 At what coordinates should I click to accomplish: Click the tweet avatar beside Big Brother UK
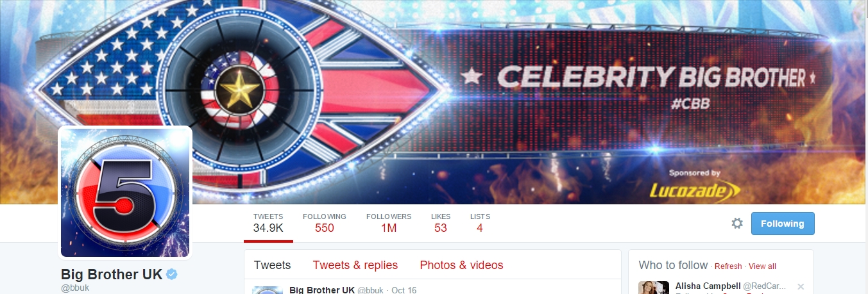pos(268,290)
